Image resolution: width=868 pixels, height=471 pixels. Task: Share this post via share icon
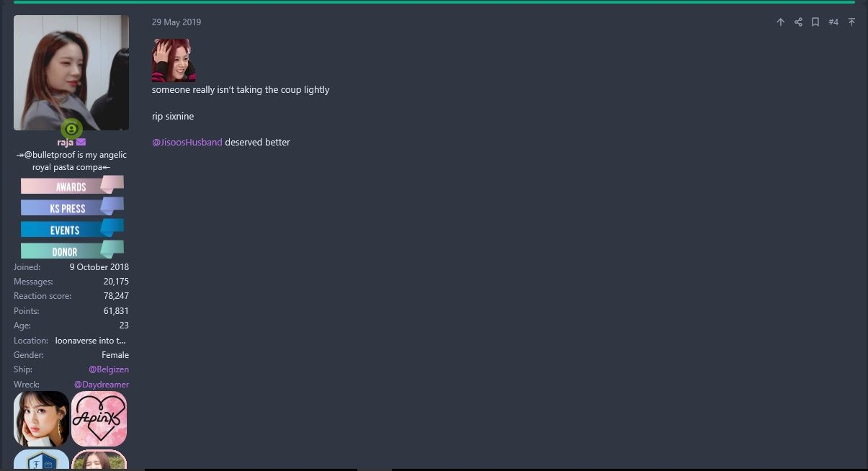point(798,22)
